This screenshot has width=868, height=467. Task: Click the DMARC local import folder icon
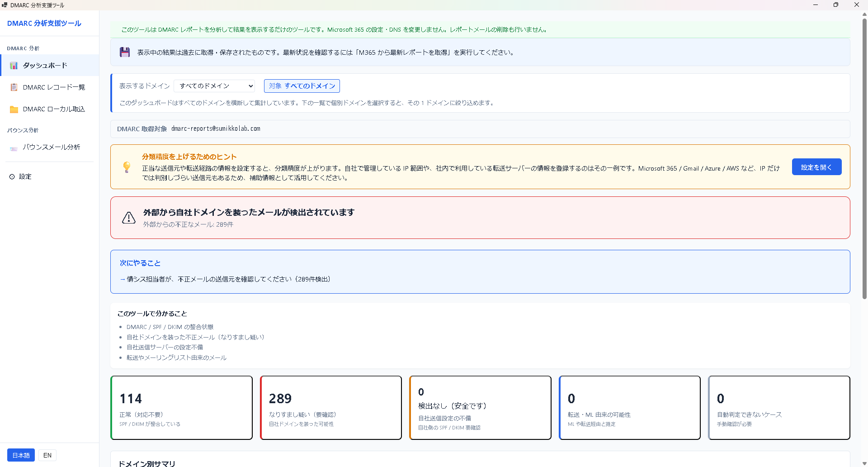(14, 109)
